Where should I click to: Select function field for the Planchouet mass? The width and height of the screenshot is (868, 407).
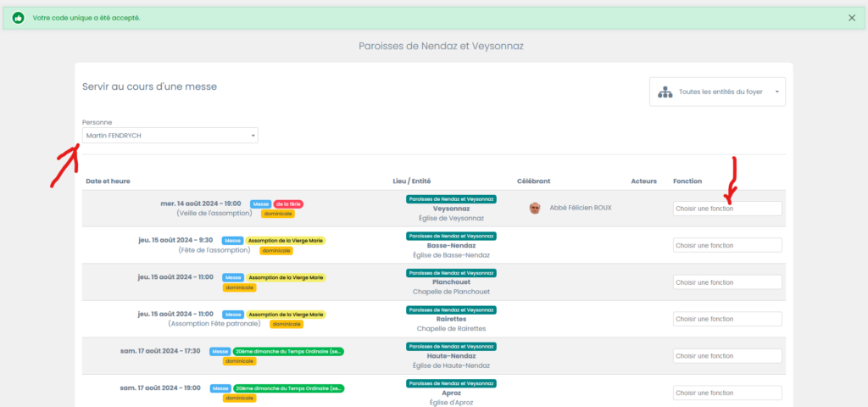(x=727, y=282)
